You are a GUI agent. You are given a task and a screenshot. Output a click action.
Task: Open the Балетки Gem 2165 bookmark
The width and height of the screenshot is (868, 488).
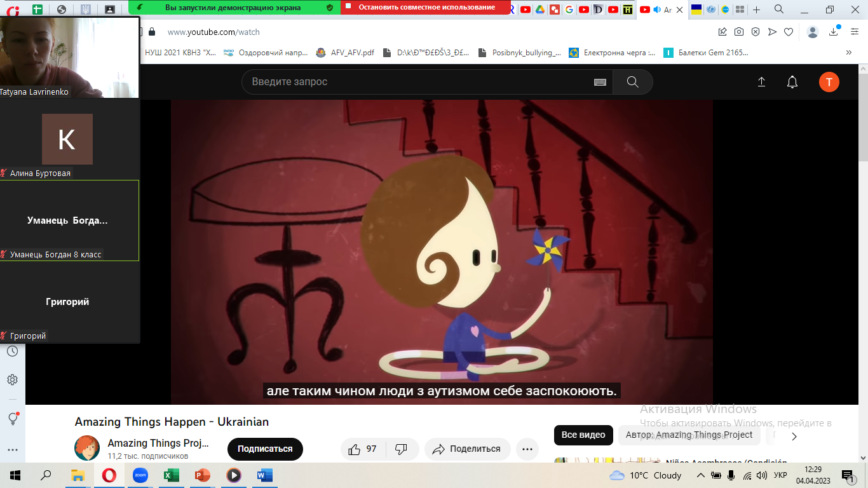pyautogui.click(x=706, y=53)
